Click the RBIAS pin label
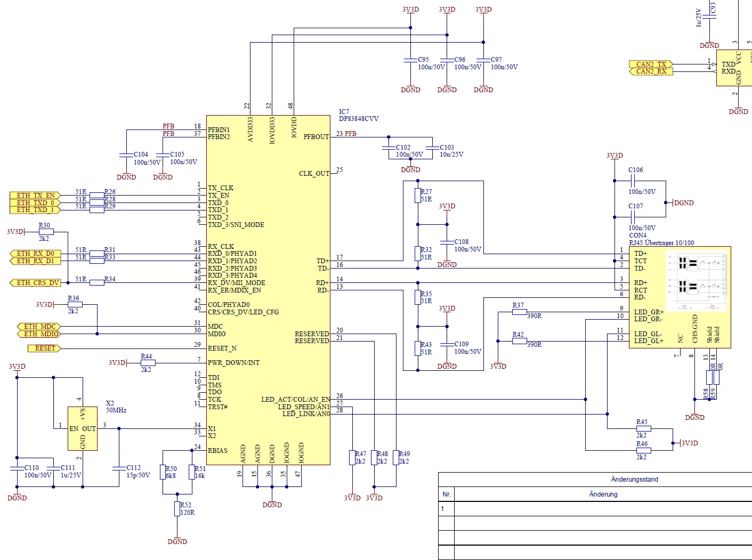The width and height of the screenshot is (752, 560). 217,451
